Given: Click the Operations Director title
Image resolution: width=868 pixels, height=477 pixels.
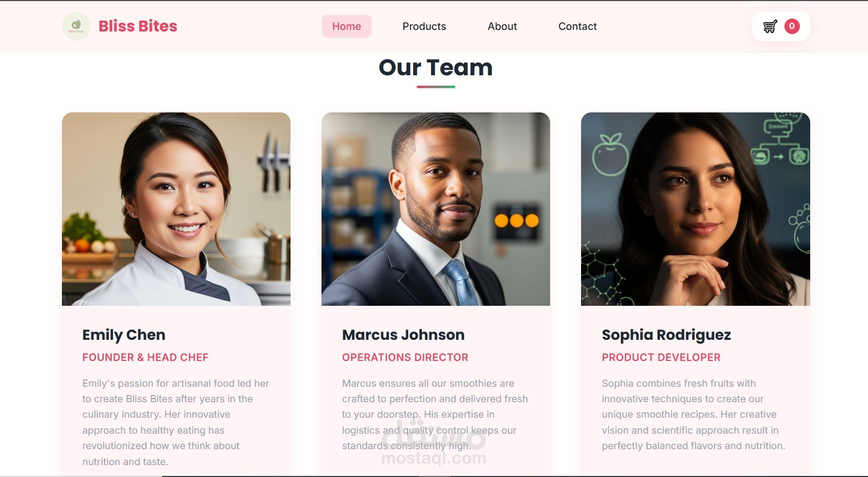Looking at the screenshot, I should 405,357.
